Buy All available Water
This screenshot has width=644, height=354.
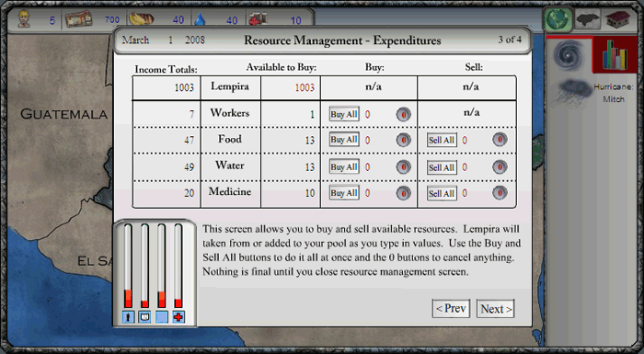tap(344, 167)
